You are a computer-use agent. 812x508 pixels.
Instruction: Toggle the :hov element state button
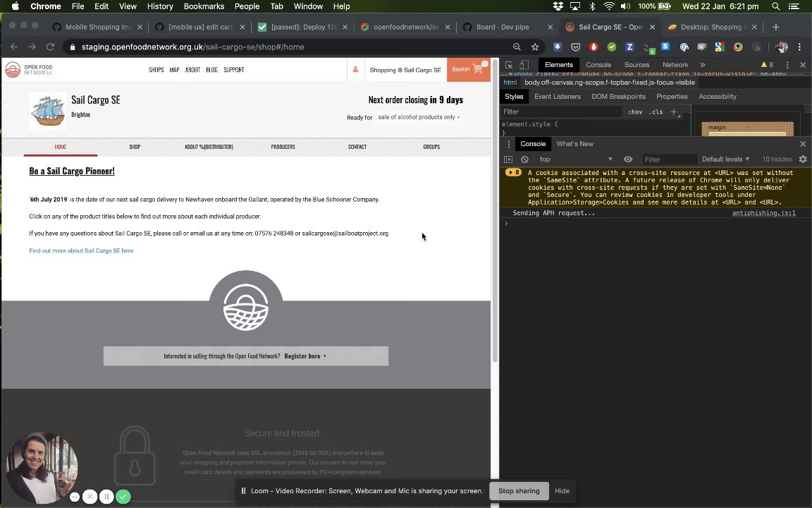[635, 111]
